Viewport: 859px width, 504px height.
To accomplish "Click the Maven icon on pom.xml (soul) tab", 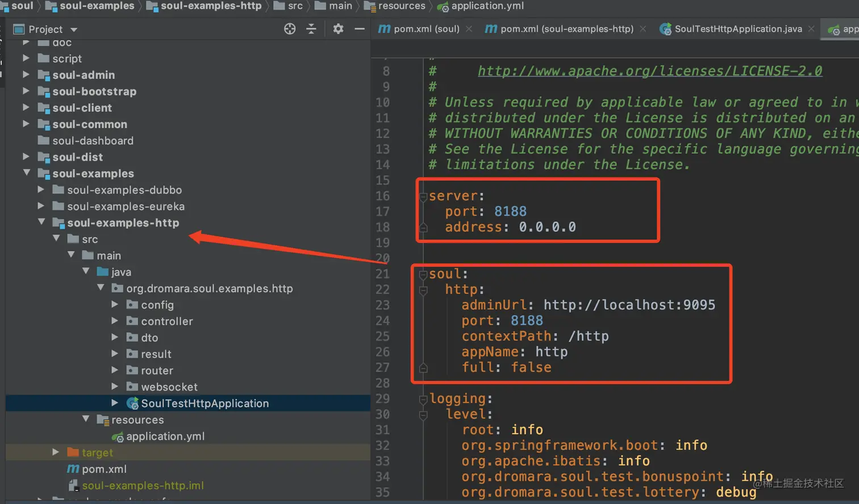I will pos(385,28).
